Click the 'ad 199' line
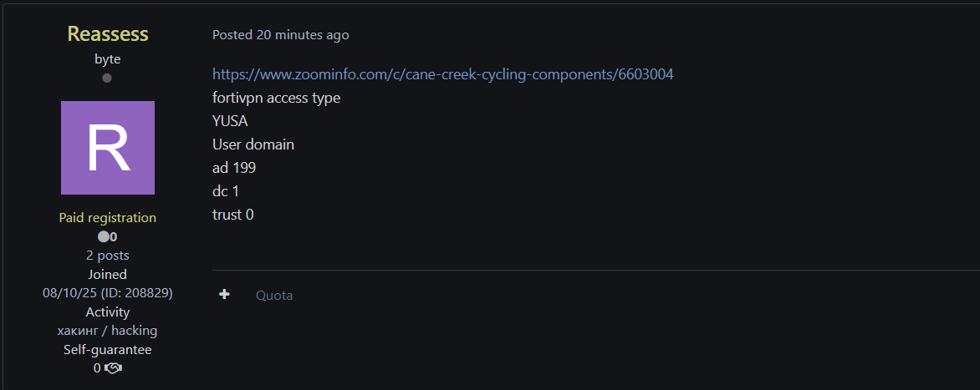The height and width of the screenshot is (390, 980). pos(234,168)
